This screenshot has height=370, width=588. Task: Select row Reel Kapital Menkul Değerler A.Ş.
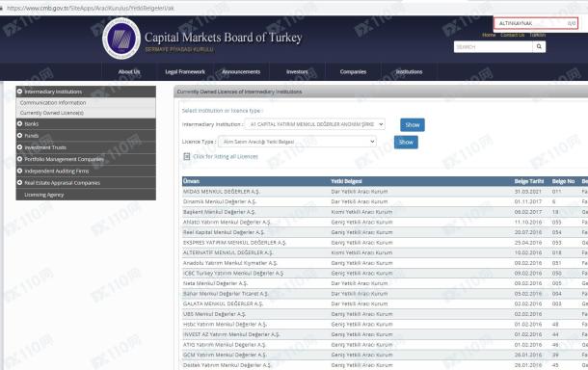(385, 232)
